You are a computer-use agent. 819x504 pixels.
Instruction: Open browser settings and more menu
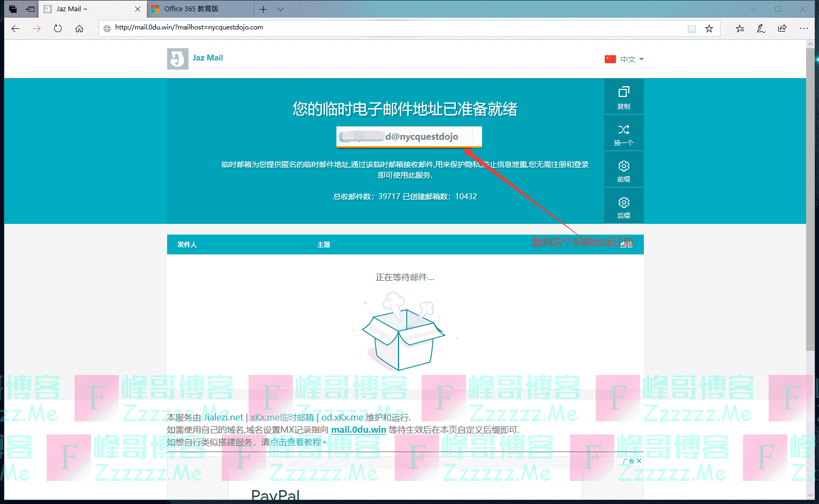[x=803, y=28]
